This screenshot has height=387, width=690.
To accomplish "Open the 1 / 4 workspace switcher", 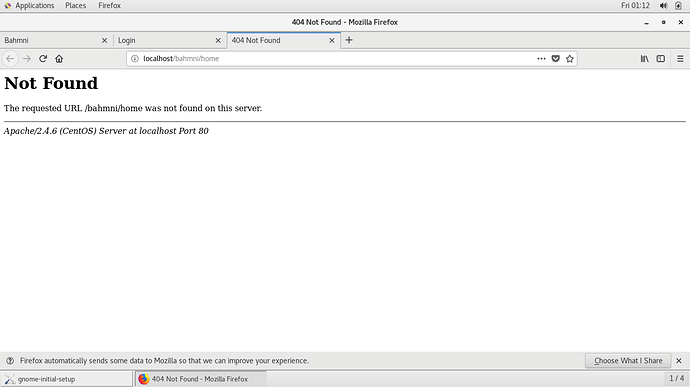I will tap(676, 378).
